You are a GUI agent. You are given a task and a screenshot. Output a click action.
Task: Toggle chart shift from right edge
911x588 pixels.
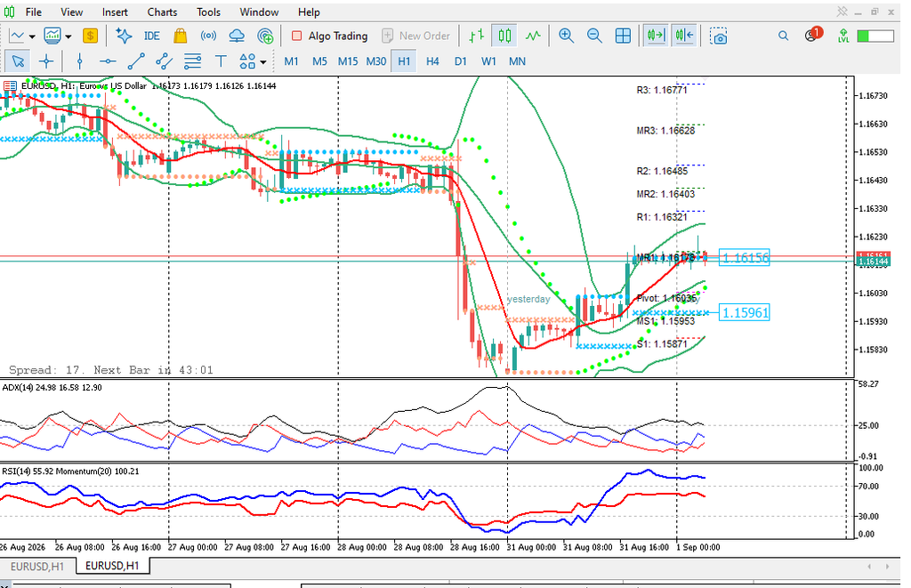point(684,36)
